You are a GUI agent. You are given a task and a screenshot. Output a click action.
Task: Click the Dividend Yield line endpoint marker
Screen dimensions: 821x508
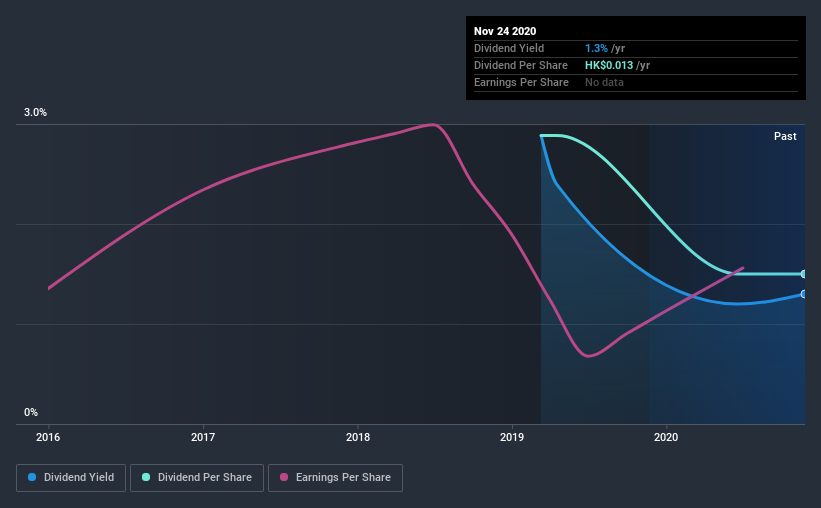(803, 294)
